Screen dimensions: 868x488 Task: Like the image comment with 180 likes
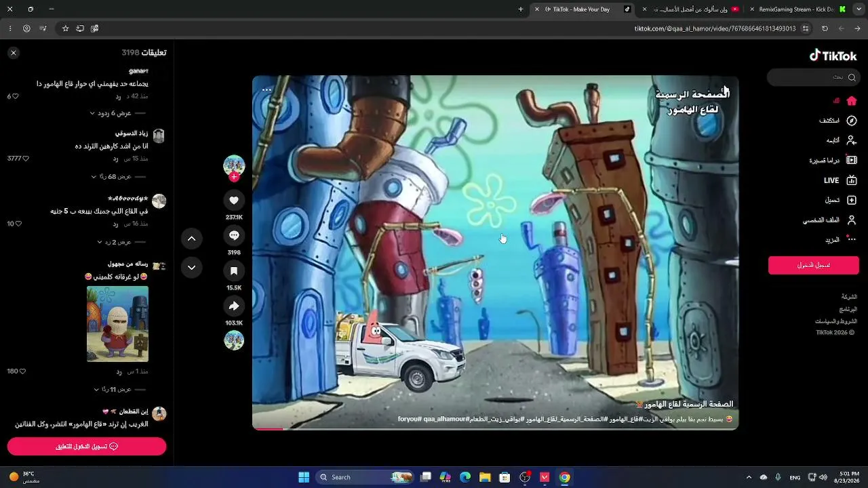click(x=22, y=371)
